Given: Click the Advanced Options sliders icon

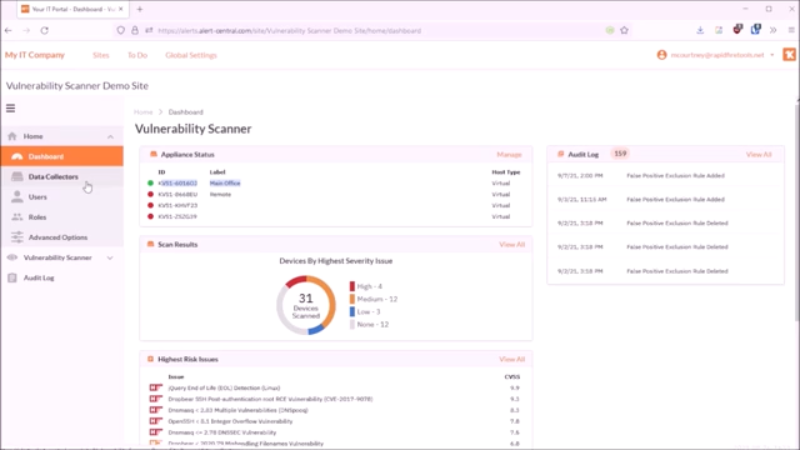Looking at the screenshot, I should (16, 237).
